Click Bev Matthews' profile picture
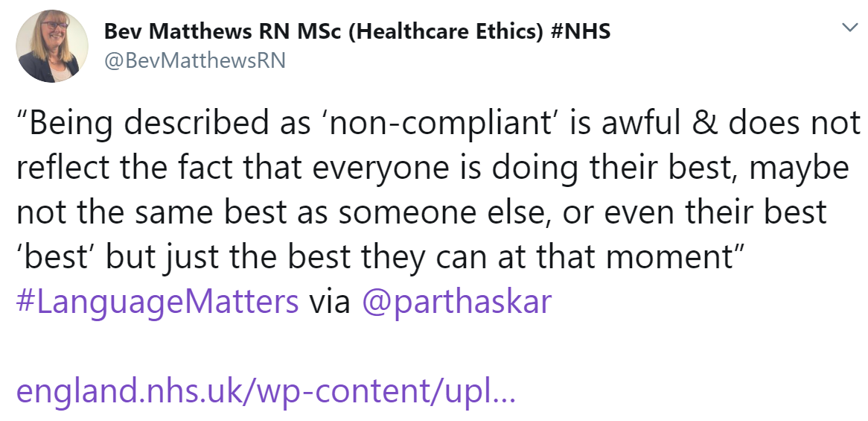868x421 pixels. (x=48, y=46)
